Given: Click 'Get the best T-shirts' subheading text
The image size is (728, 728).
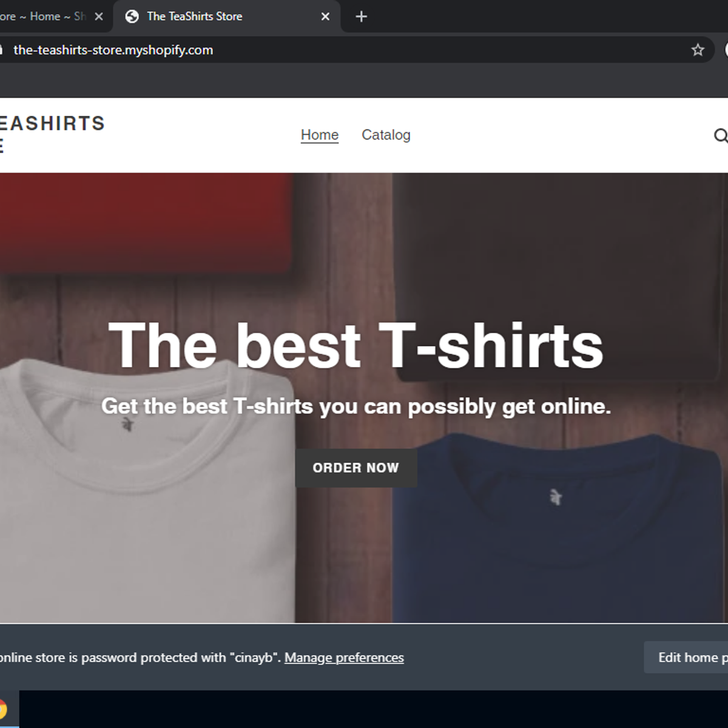Looking at the screenshot, I should point(356,406).
